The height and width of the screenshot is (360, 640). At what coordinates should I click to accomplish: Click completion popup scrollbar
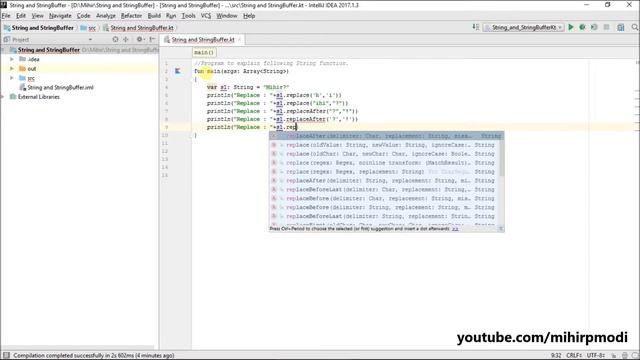pyautogui.click(x=501, y=158)
